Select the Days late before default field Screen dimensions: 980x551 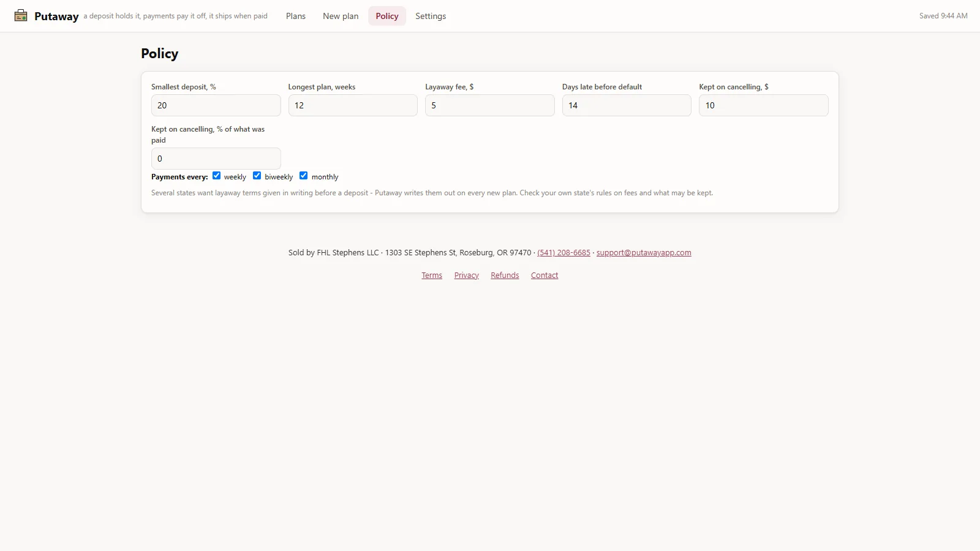(627, 105)
